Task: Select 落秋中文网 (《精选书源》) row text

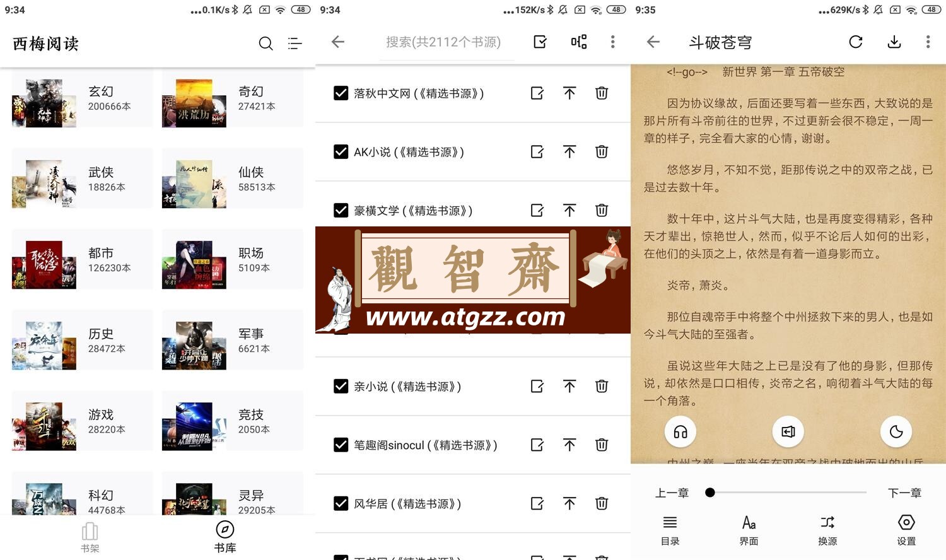Action: click(419, 93)
